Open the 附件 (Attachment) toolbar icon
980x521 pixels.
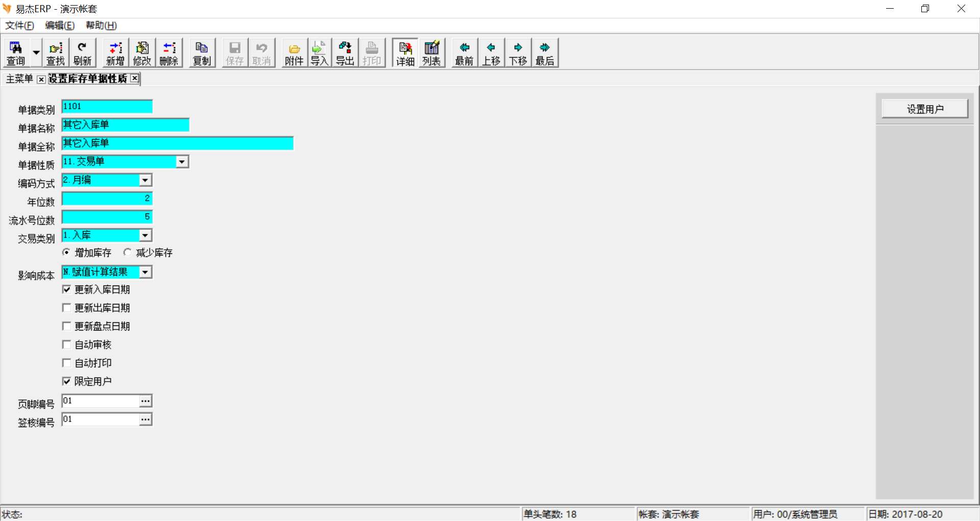click(x=294, y=53)
